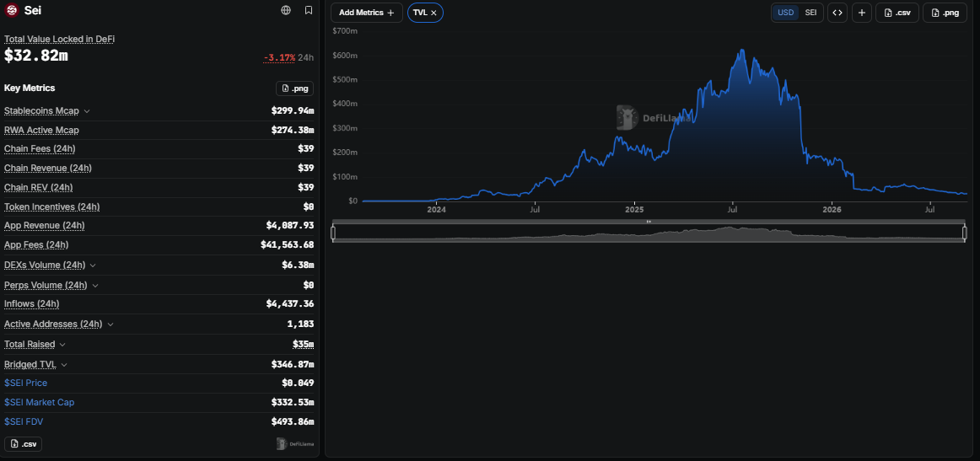Click the $493.86m FDV value
This screenshot has height=461, width=980.
pos(293,421)
